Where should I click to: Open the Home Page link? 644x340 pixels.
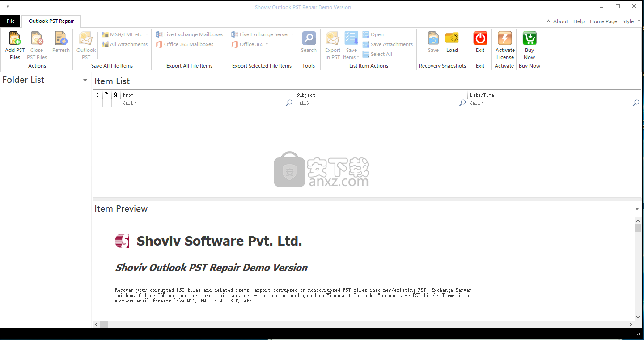click(x=603, y=21)
